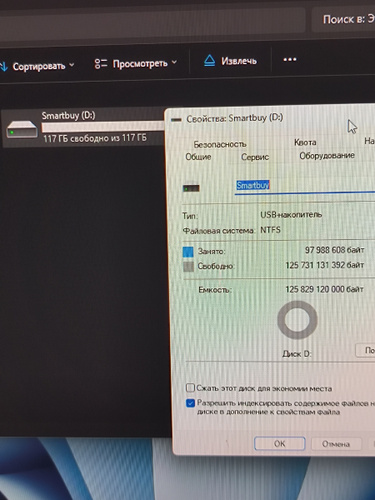
Task: Switch to the Безопасность tab
Action: (x=220, y=144)
